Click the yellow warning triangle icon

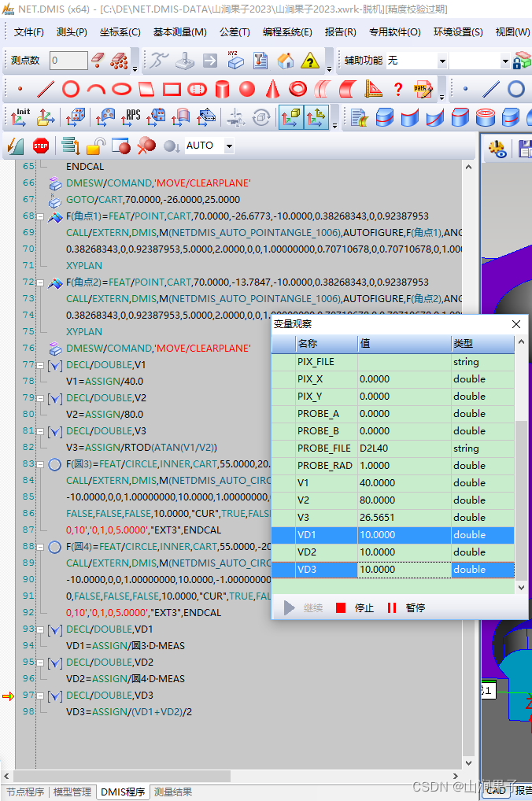click(x=310, y=61)
